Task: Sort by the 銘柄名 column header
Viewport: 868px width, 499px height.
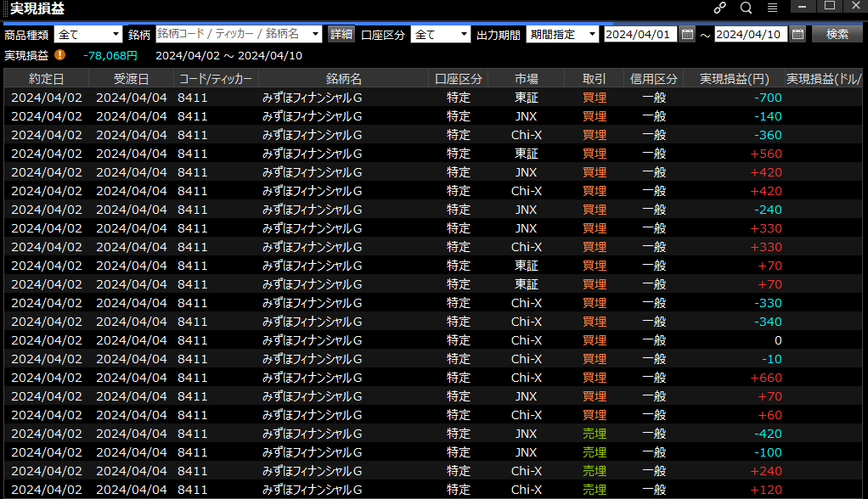Action: click(343, 79)
